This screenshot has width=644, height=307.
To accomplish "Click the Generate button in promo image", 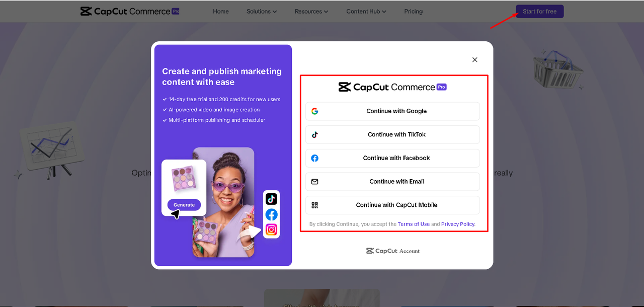I will 184,205.
